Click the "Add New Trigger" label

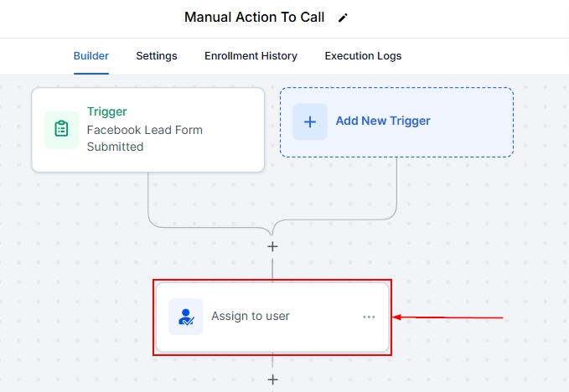[383, 121]
